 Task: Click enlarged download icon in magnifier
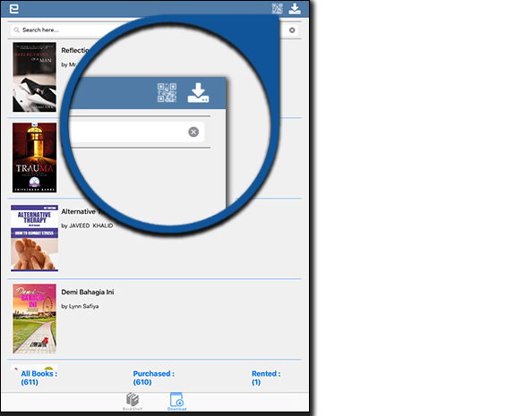pos(198,92)
